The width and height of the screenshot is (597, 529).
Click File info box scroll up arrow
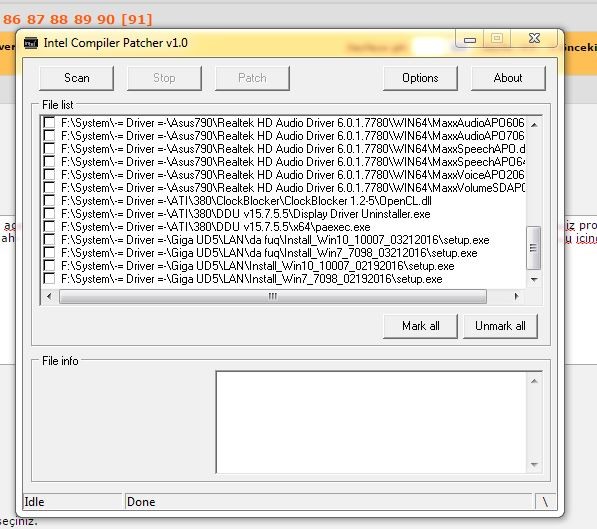click(x=534, y=381)
